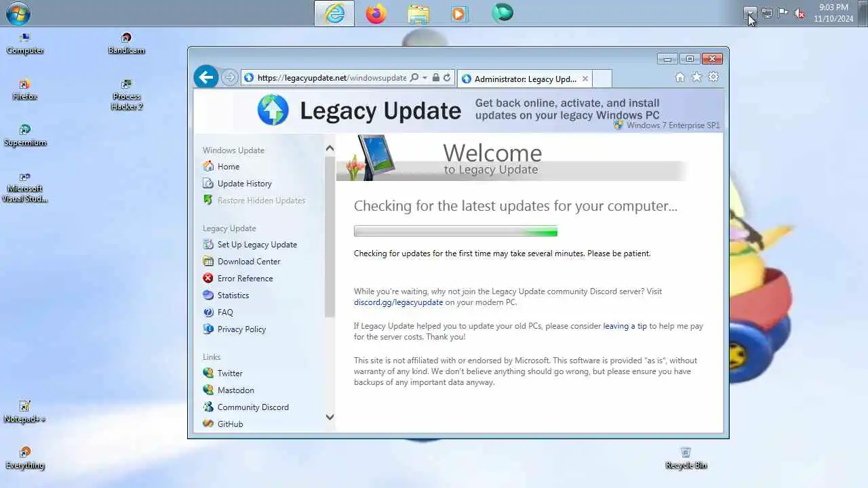Select the Microsoft Visual Studio desktop icon
Screen dimensions: 868x488
pos(25,188)
